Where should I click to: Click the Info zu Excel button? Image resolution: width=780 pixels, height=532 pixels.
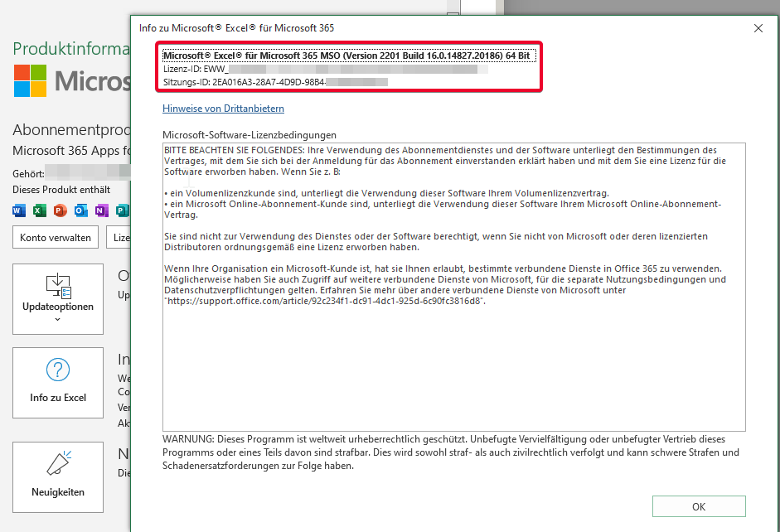(58, 382)
